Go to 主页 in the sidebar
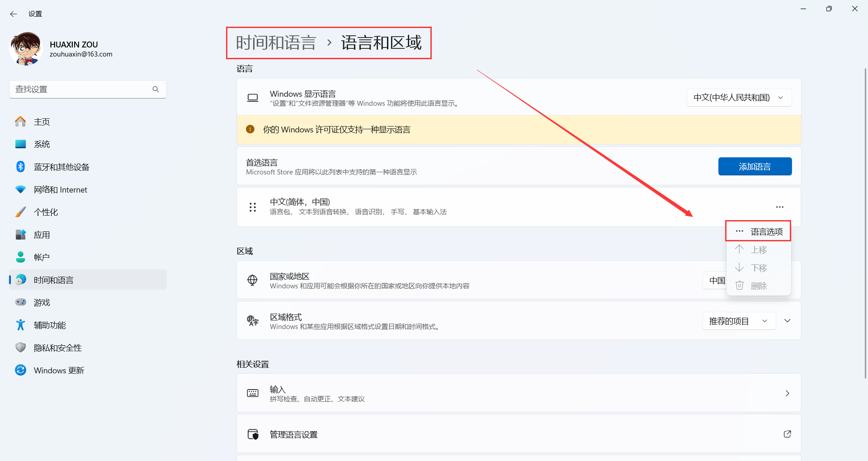This screenshot has width=868, height=461. [88, 122]
